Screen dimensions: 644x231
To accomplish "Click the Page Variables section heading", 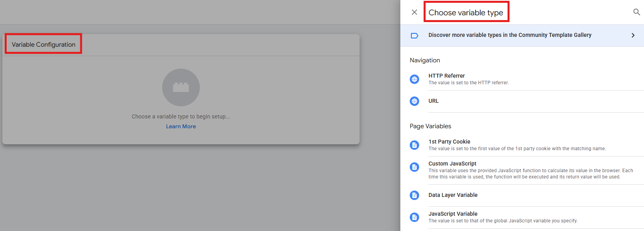I will coord(431,126).
